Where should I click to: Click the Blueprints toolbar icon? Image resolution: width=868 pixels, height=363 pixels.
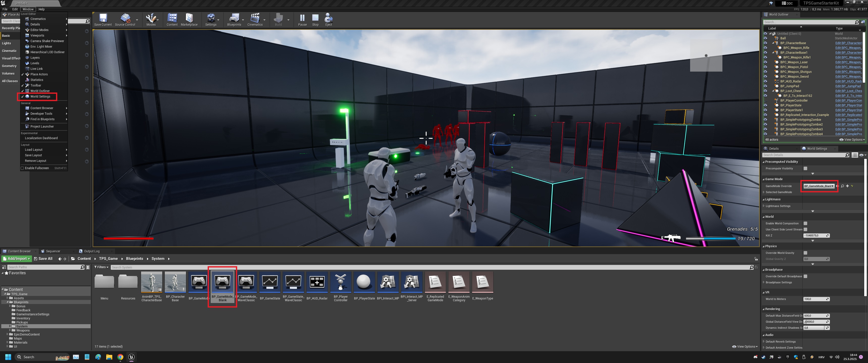coord(234,19)
